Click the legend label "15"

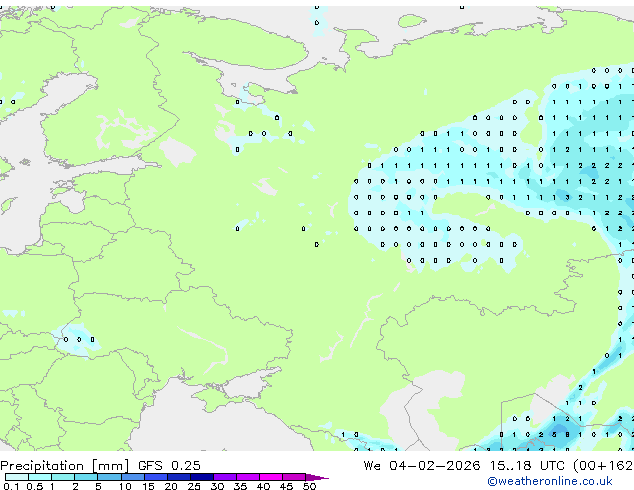point(148,486)
